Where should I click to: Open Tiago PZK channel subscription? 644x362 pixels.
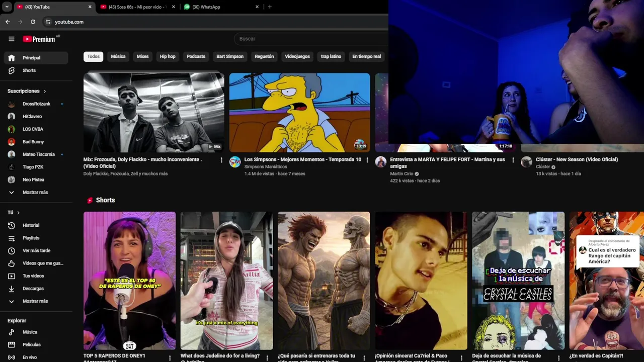pos(35,167)
